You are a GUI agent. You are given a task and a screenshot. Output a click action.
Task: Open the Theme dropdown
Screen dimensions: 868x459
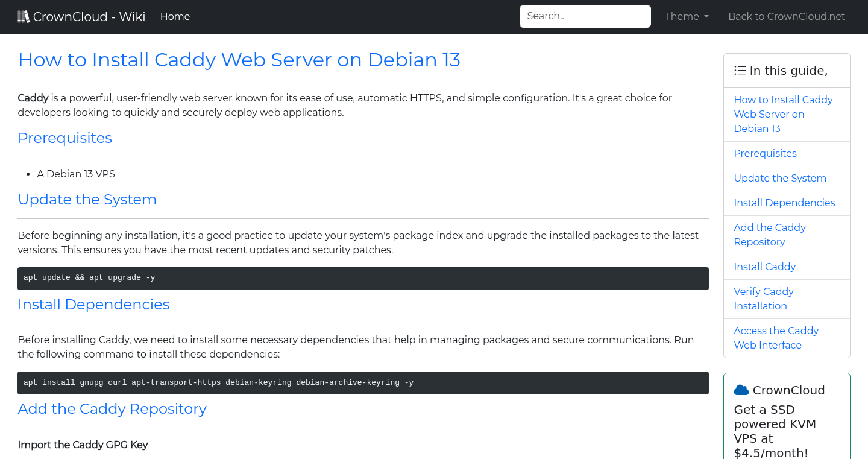[x=687, y=16]
